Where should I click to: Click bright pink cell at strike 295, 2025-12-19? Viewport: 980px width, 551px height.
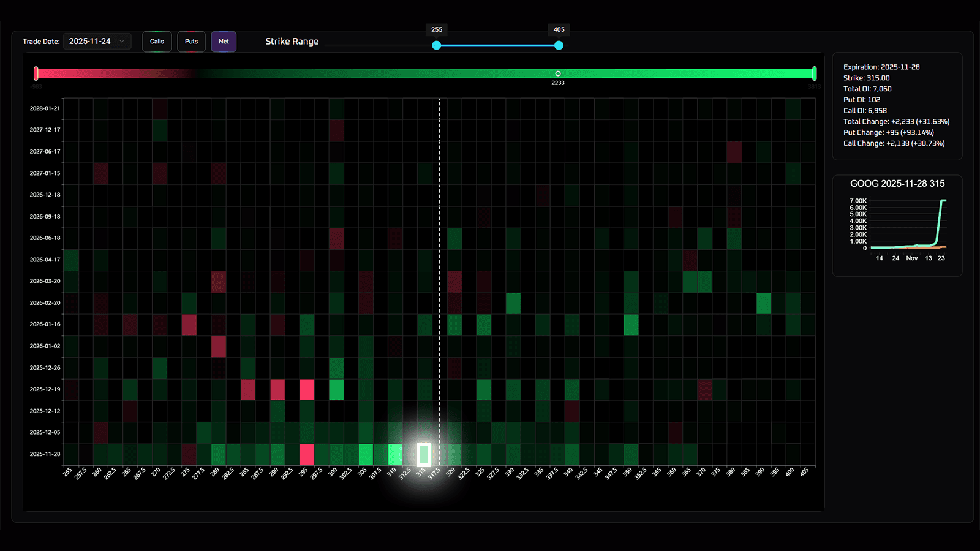click(307, 389)
